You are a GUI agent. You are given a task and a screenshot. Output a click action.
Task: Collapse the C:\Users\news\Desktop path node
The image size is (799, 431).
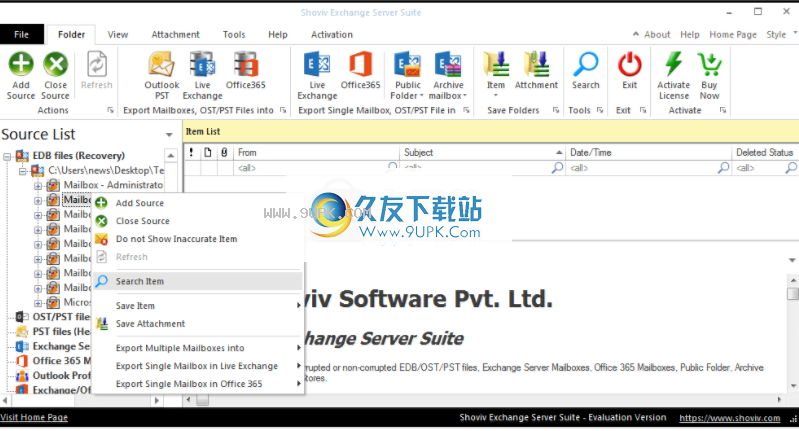point(22,171)
